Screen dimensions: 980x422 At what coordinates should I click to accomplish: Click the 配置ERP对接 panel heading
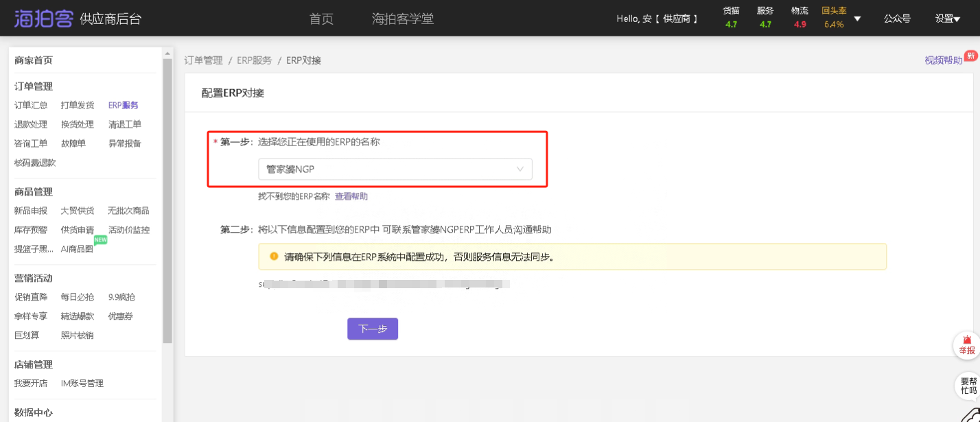(x=233, y=93)
